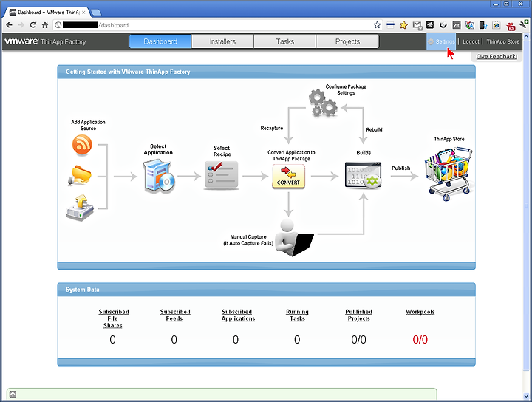The width and height of the screenshot is (532, 402).
Task: Open the Published Projects link
Action: coord(358,315)
